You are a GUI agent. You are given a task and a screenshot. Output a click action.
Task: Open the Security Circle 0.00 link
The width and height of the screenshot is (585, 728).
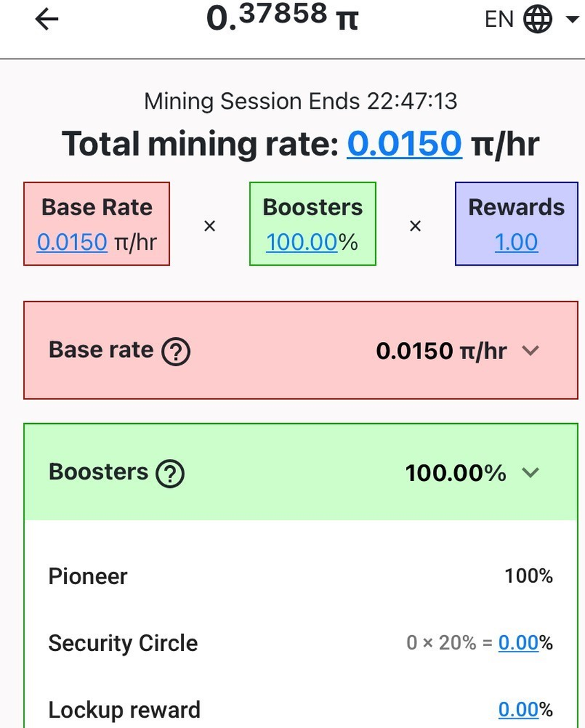click(x=519, y=643)
